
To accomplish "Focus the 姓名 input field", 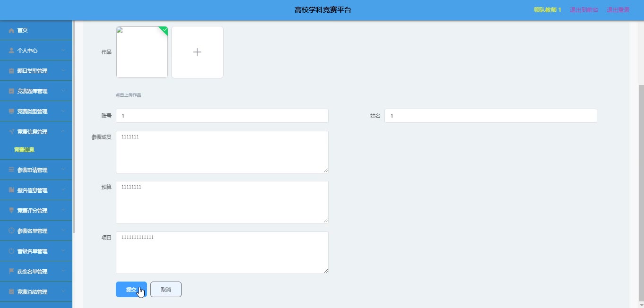I will coord(491,116).
